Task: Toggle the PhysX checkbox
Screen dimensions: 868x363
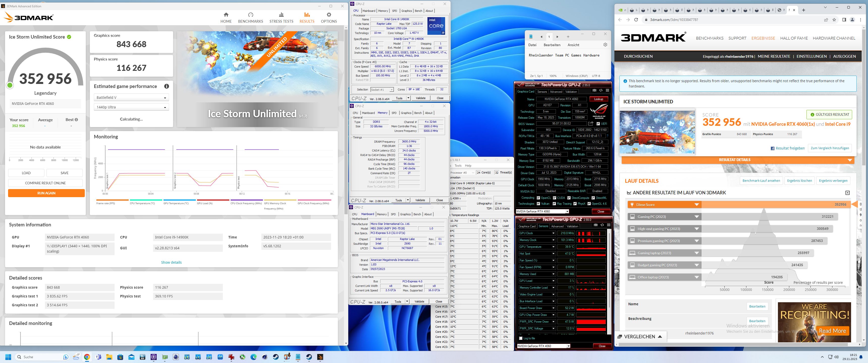Action: coord(575,203)
